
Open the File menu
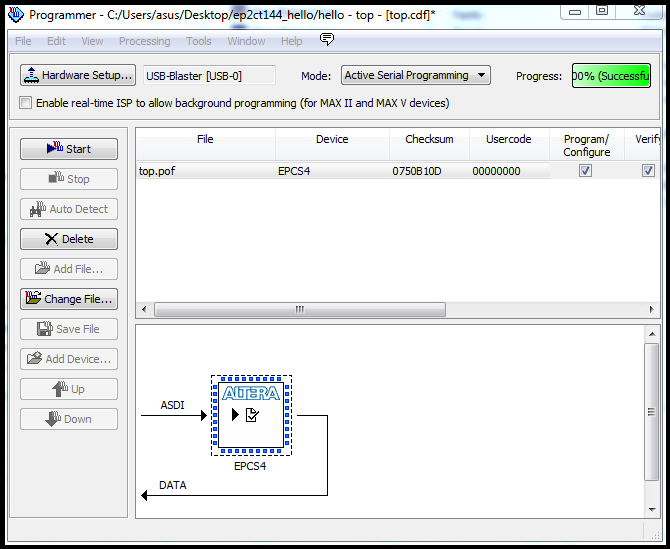23,41
